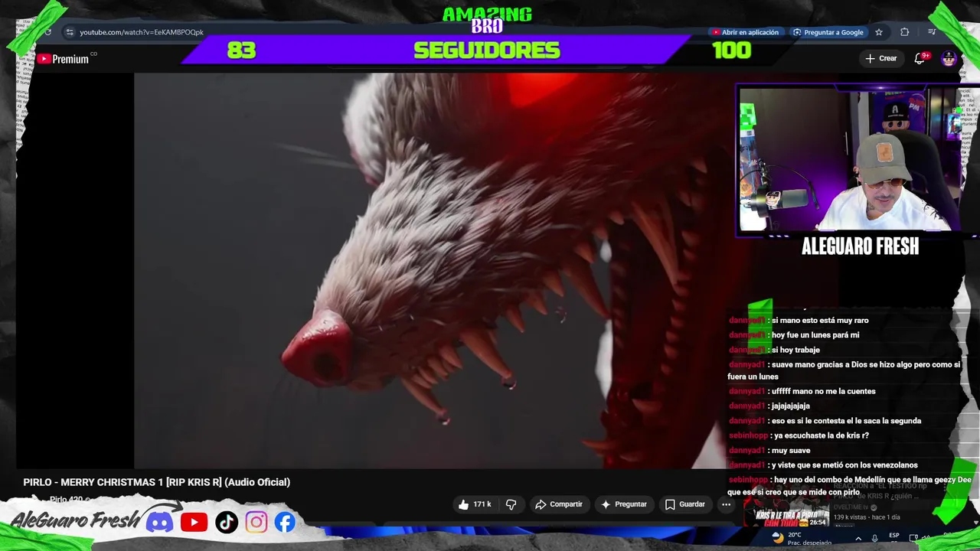Expand the system tray hidden icons chevron
This screenshot has height=551, width=980.
858,538
